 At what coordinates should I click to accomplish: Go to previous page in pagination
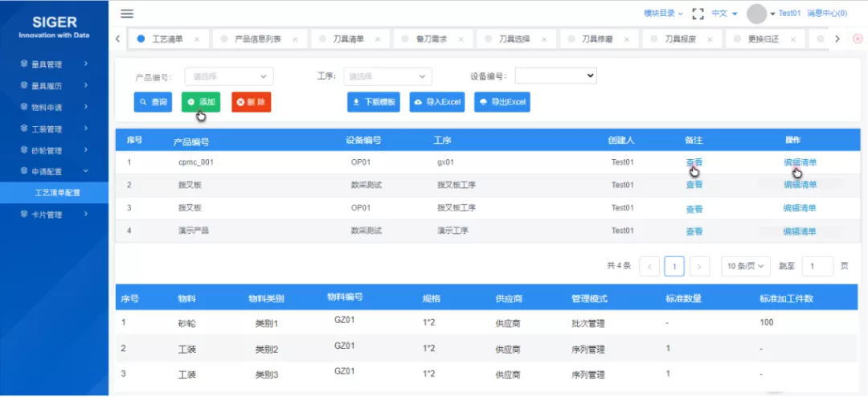(649, 266)
